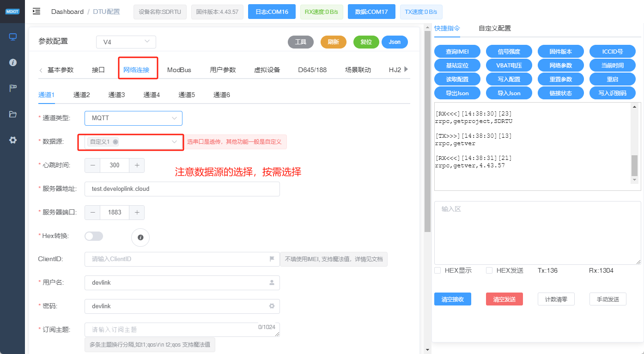The width and height of the screenshot is (644, 354).
Task: Click the VBAT电压 quick command
Action: tap(509, 65)
